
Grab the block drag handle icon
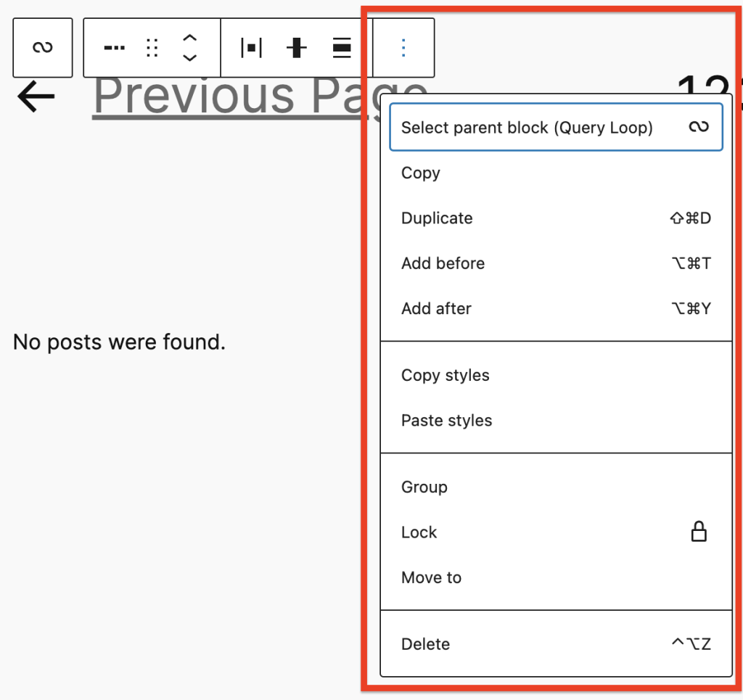pyautogui.click(x=152, y=47)
